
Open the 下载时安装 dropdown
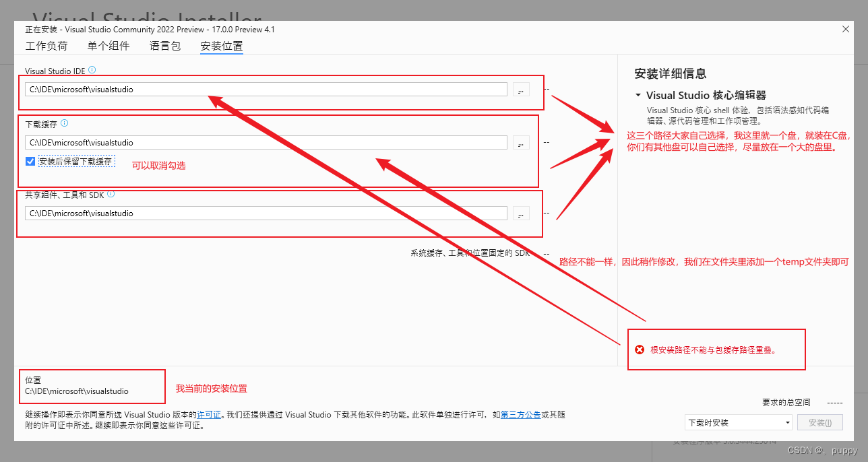pos(739,422)
